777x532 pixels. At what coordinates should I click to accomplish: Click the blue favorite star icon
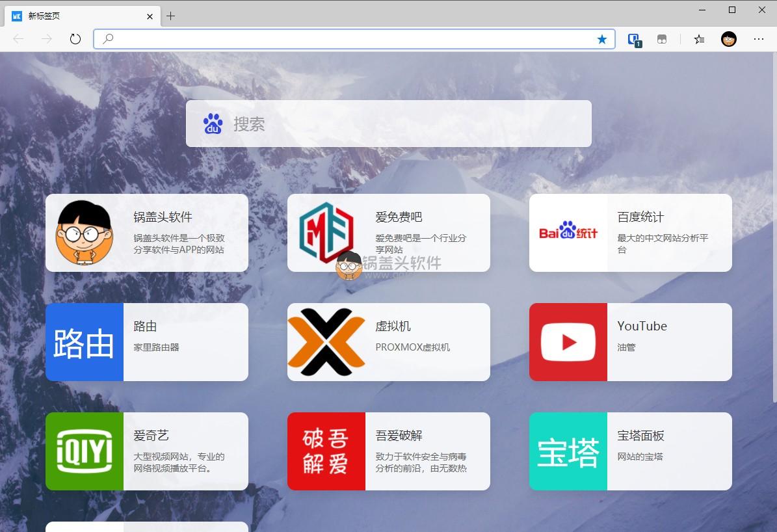click(x=602, y=39)
